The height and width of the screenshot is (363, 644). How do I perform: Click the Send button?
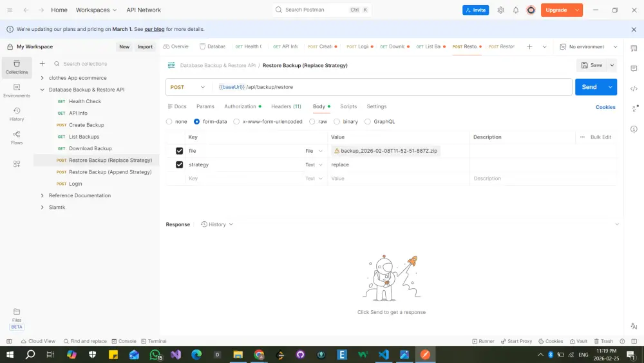click(589, 87)
